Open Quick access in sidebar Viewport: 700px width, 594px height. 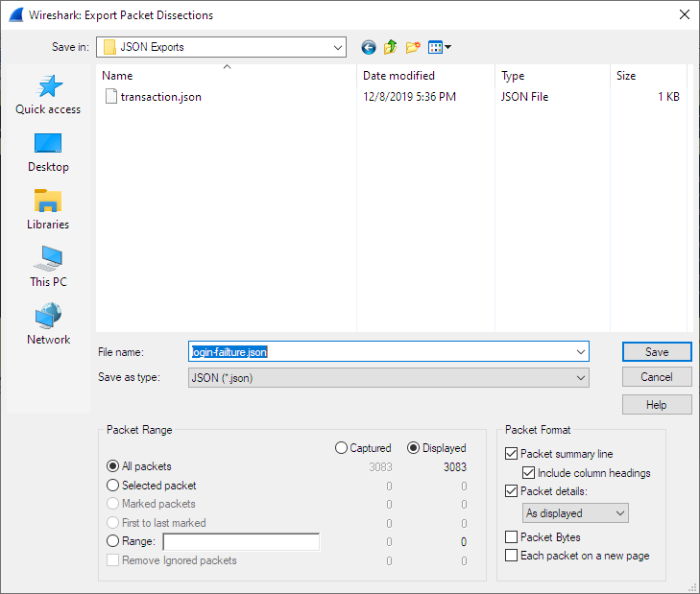click(x=48, y=95)
